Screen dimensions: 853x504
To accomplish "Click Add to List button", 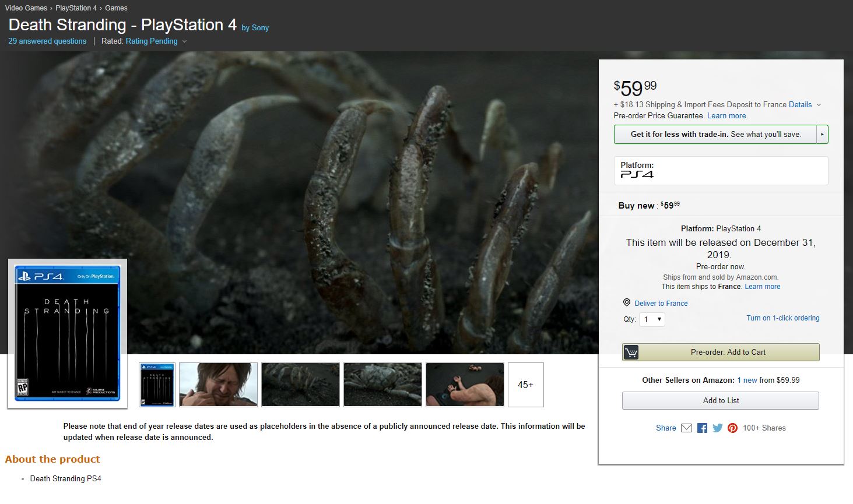I will click(x=721, y=400).
